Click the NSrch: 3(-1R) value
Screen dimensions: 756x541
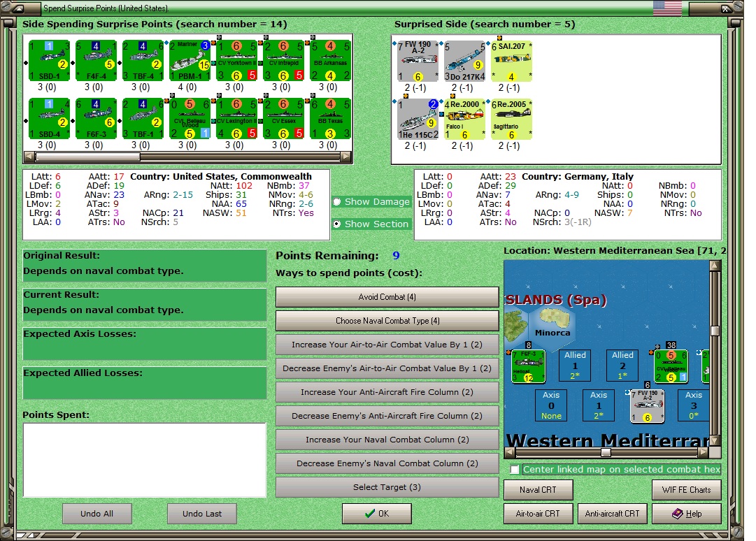click(578, 222)
